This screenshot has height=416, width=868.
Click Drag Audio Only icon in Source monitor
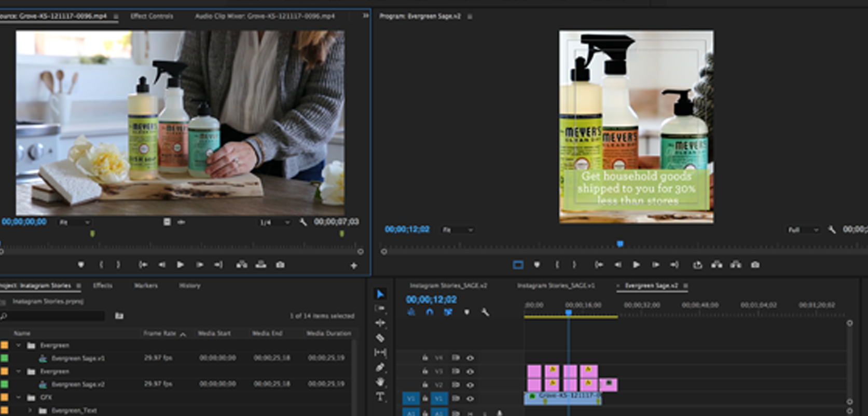181,222
